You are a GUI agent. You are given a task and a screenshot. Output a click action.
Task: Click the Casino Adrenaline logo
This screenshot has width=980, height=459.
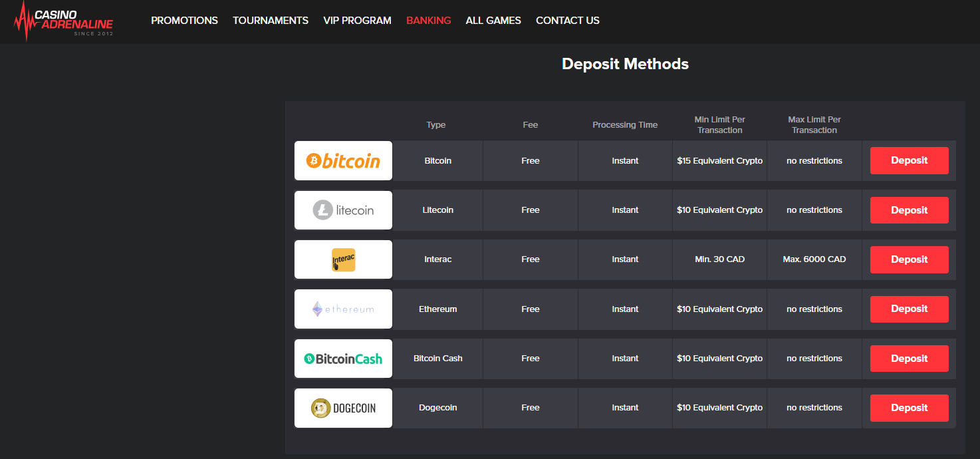[x=63, y=21]
